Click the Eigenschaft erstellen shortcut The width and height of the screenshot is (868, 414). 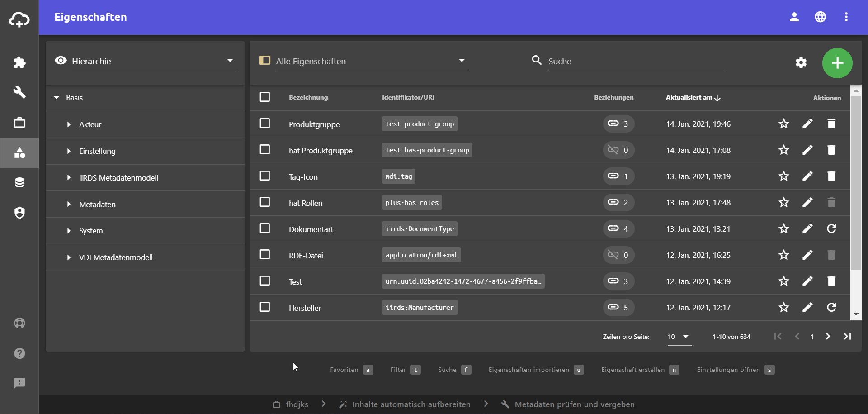coord(640,370)
